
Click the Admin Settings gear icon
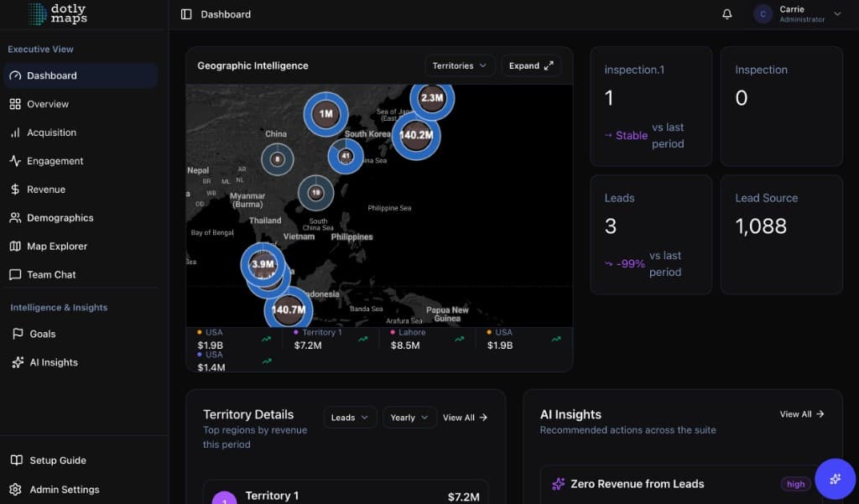(x=15, y=490)
